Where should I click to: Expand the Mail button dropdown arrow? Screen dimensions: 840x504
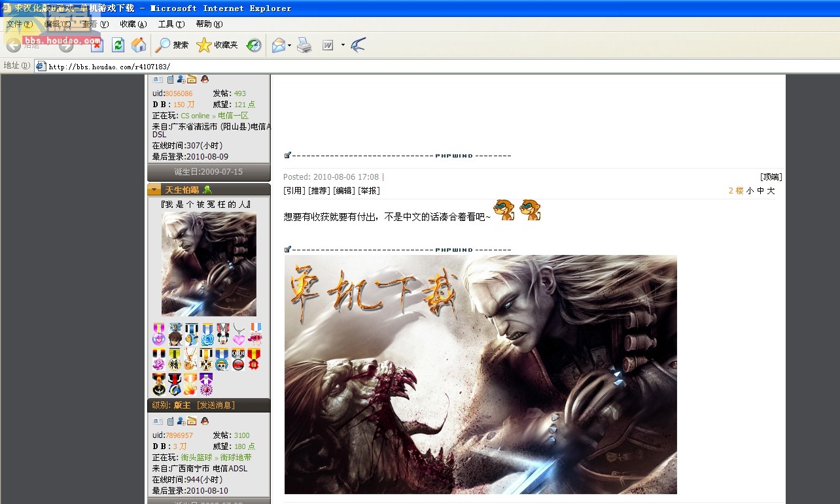click(290, 45)
